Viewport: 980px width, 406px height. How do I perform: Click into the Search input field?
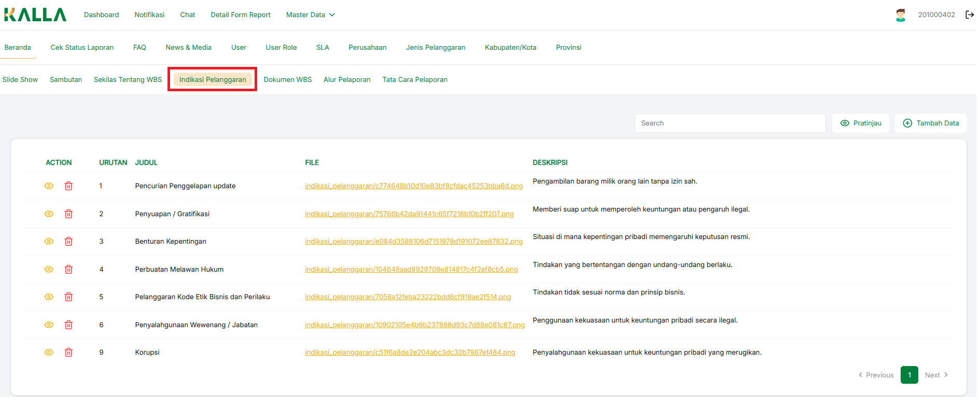(x=730, y=123)
